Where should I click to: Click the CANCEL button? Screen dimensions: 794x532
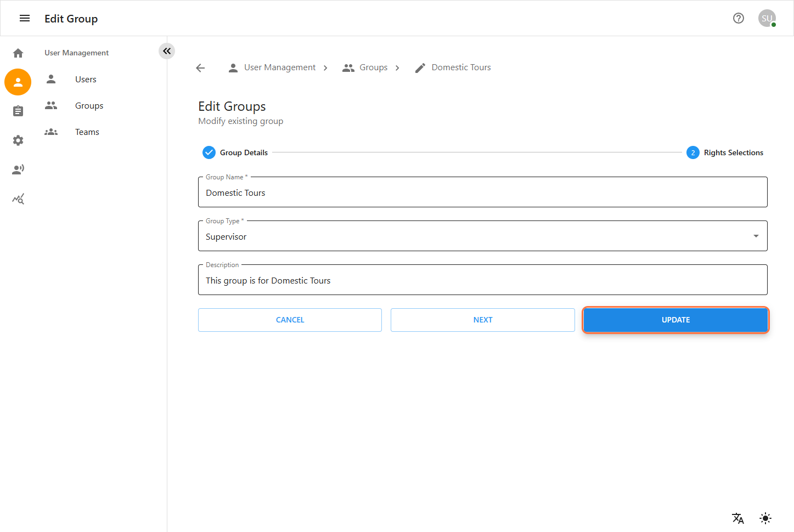click(290, 320)
